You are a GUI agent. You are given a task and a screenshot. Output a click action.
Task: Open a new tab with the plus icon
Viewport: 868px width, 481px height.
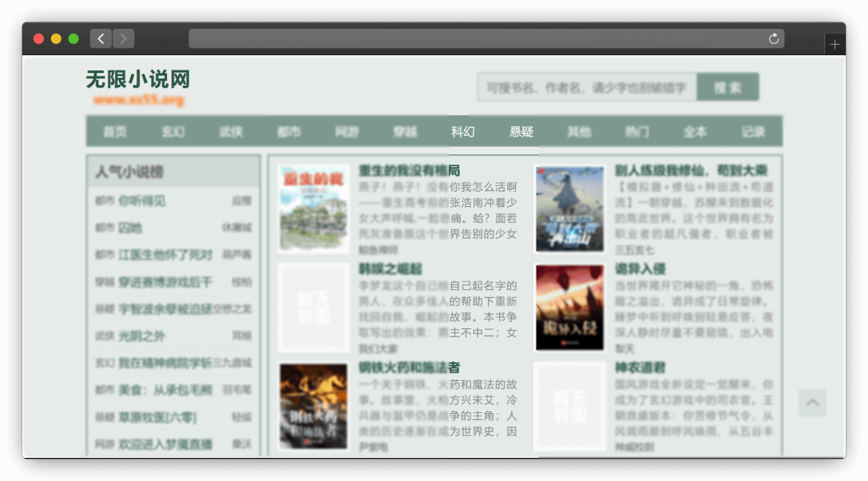(835, 44)
